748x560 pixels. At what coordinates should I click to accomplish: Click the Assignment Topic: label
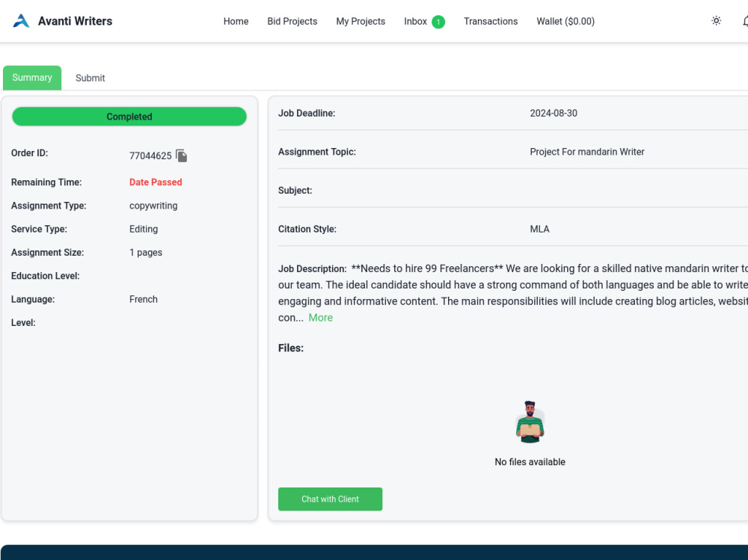(x=316, y=152)
